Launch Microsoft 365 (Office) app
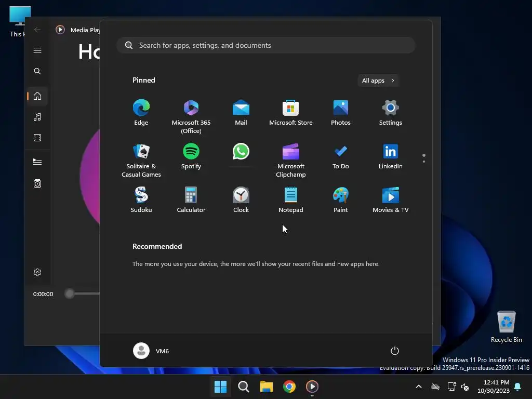The width and height of the screenshot is (532, 399). pos(191,116)
